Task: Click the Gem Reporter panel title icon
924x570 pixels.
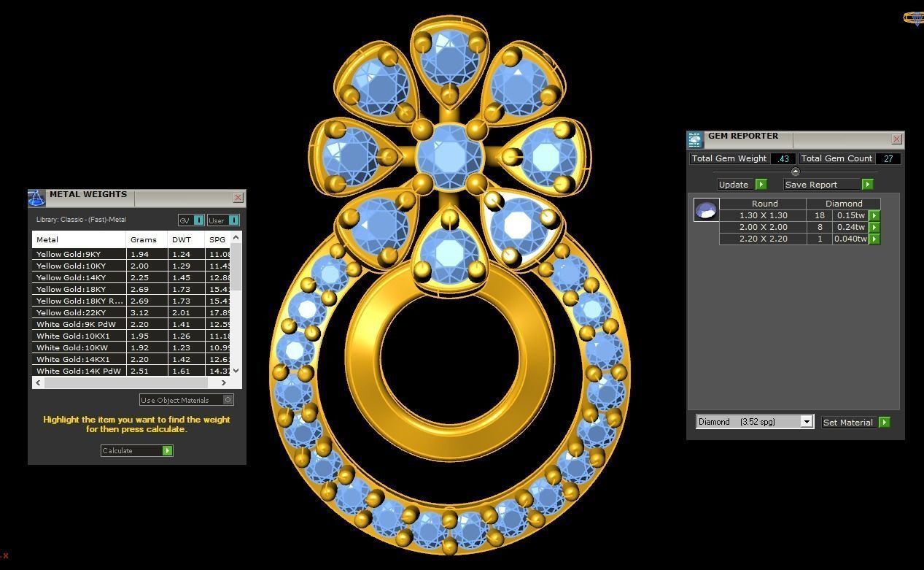Action: point(694,139)
